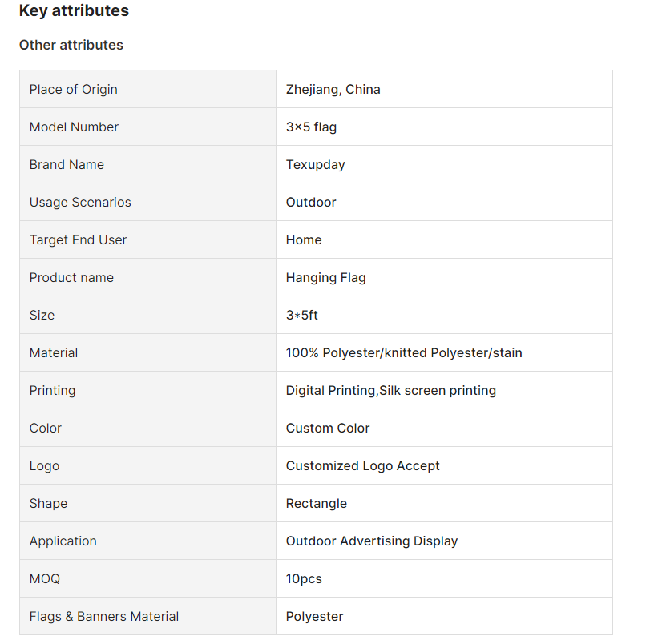Click the Model Number label
This screenshot has width=650, height=644.
pos(74,127)
